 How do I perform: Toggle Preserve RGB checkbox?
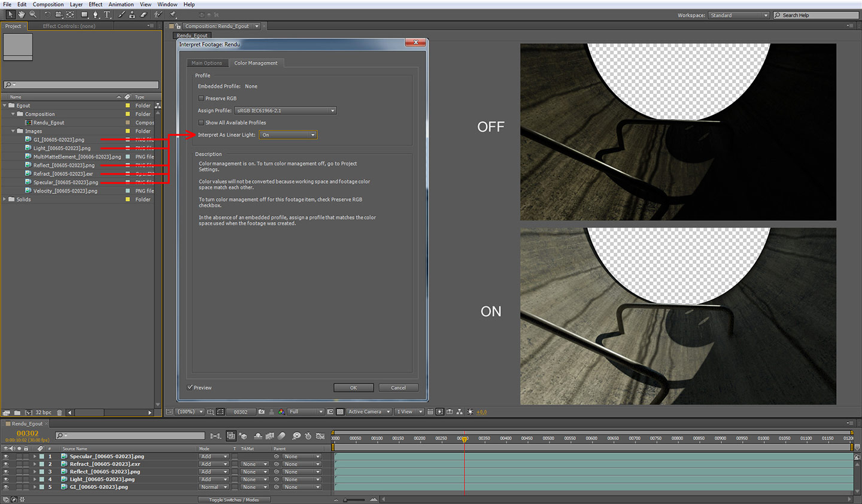201,98
